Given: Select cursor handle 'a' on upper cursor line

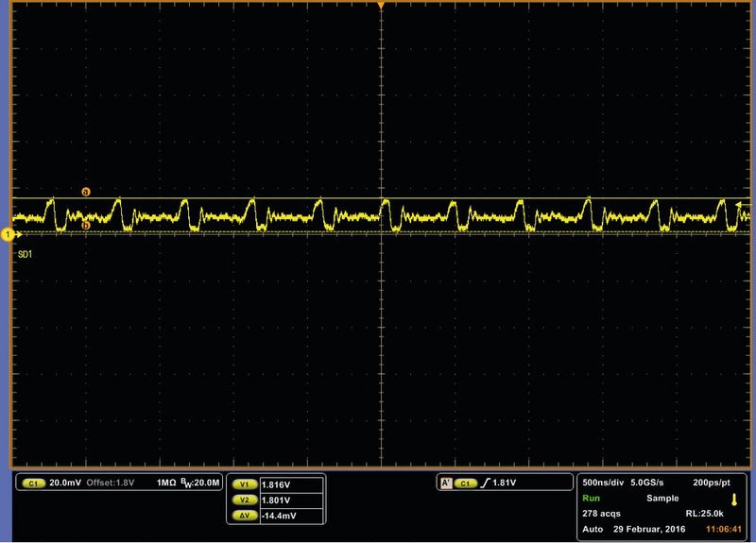Looking at the screenshot, I should [86, 192].
